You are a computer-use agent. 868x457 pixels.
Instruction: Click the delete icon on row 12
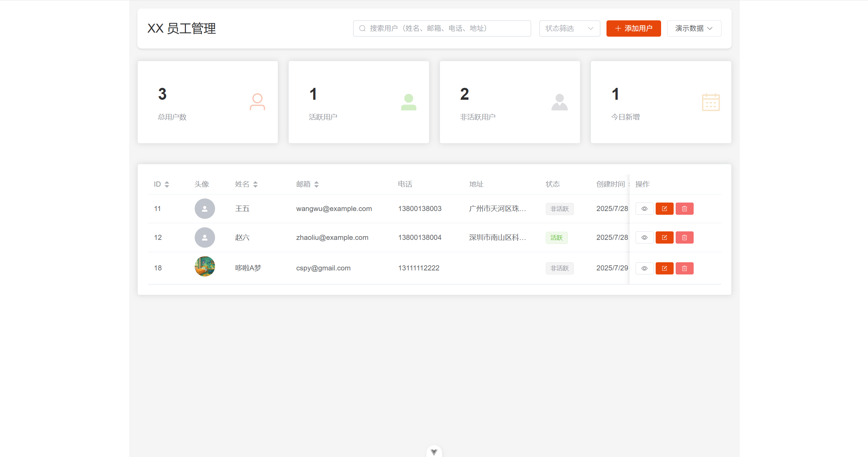point(684,237)
